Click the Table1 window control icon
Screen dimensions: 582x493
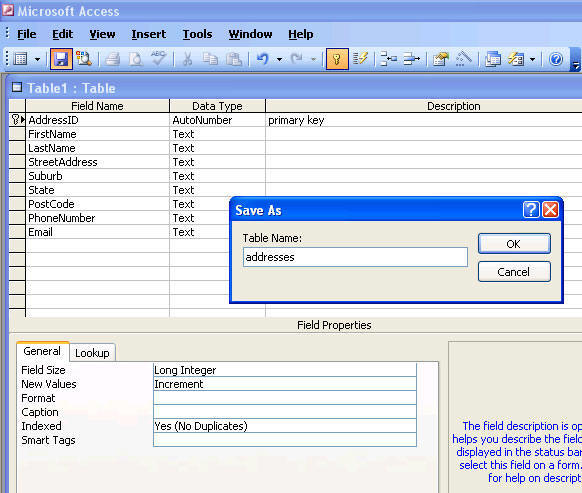tap(17, 88)
